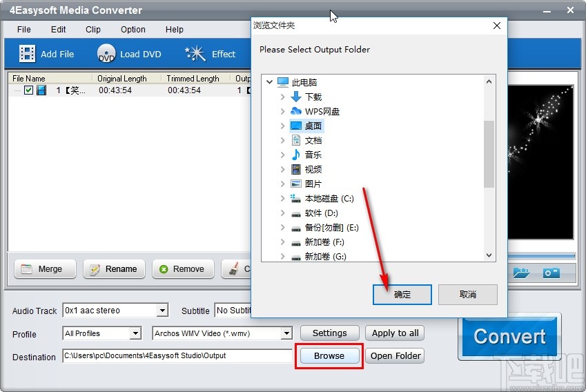Click the Destination path field
Screen dimensions: 586x392
click(x=177, y=355)
